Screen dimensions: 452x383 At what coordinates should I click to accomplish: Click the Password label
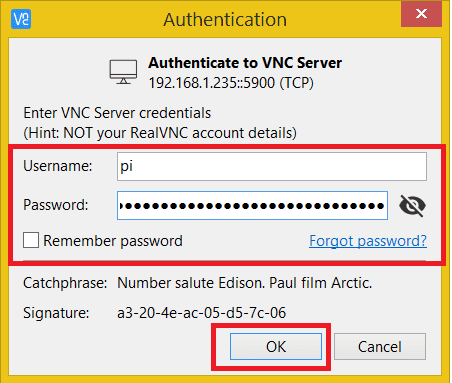point(56,205)
